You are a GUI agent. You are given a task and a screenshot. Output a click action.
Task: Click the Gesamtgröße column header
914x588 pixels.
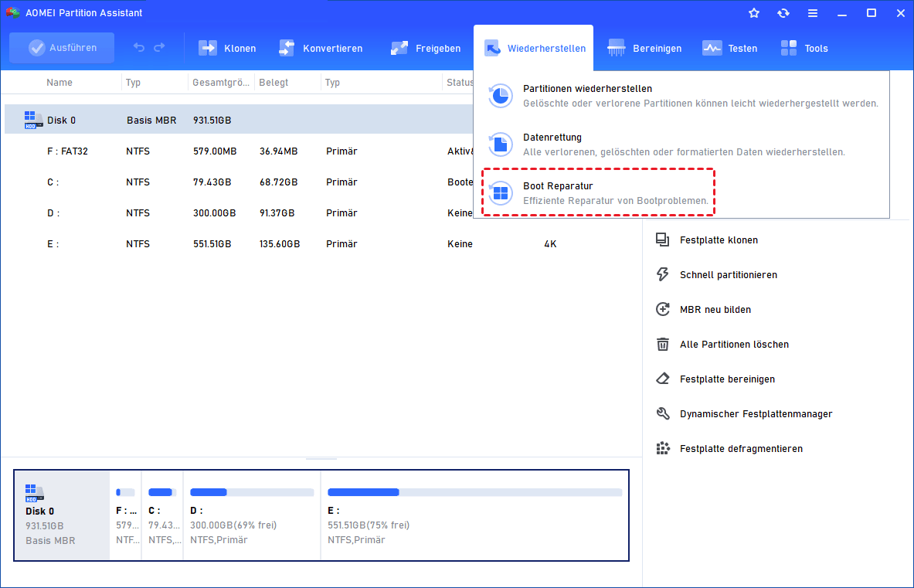220,83
